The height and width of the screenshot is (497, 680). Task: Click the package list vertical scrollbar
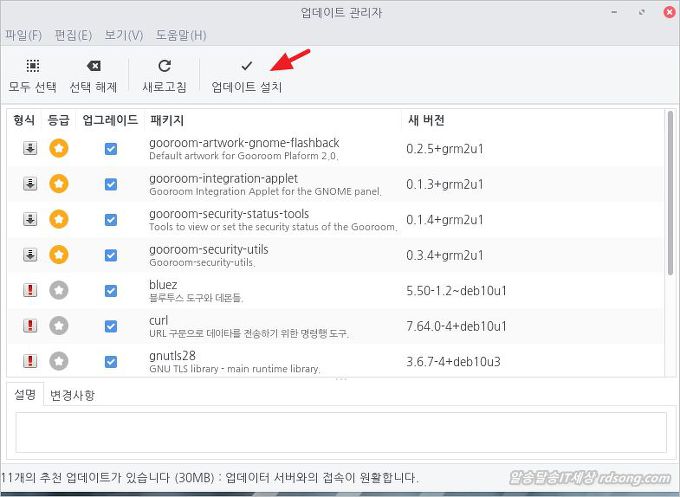(669, 200)
